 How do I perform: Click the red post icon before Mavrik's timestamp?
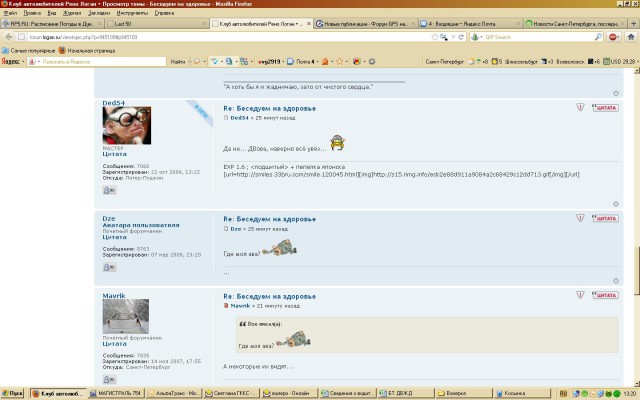[226, 306]
